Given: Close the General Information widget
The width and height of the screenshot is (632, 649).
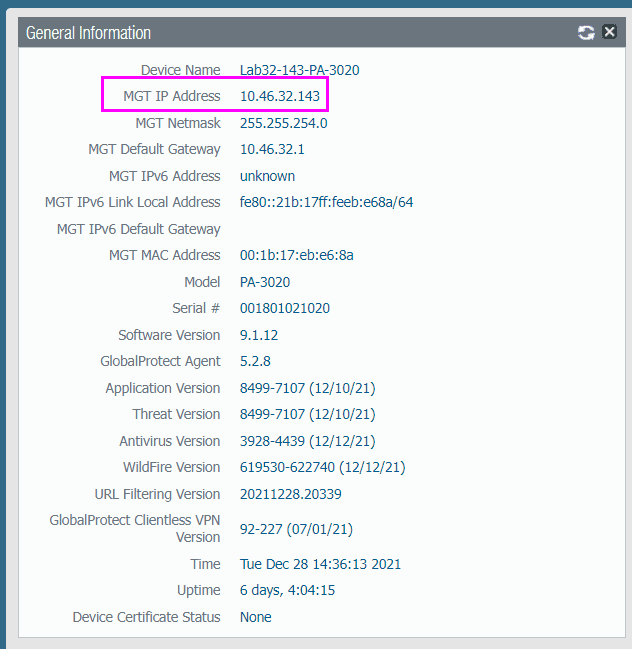Looking at the screenshot, I should pyautogui.click(x=609, y=33).
